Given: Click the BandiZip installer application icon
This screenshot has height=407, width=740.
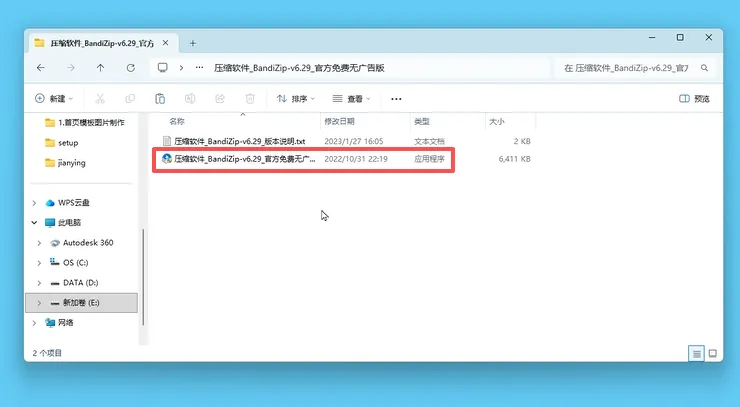Looking at the screenshot, I should 167,159.
